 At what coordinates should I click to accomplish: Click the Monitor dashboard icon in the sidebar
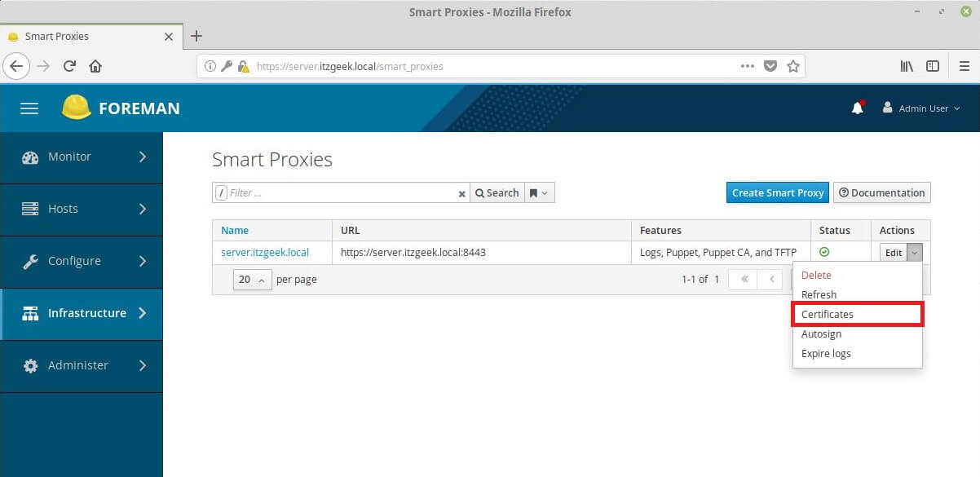click(x=30, y=157)
